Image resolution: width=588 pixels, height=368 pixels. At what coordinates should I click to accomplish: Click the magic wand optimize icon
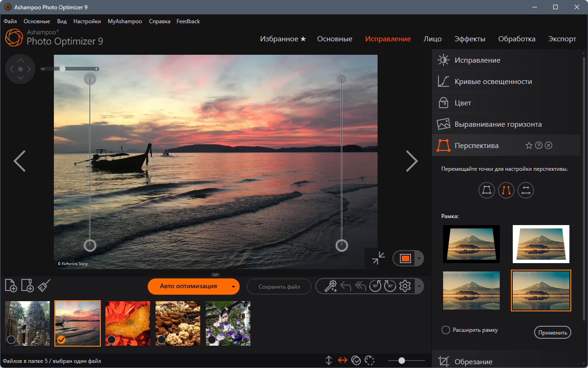pyautogui.click(x=330, y=286)
